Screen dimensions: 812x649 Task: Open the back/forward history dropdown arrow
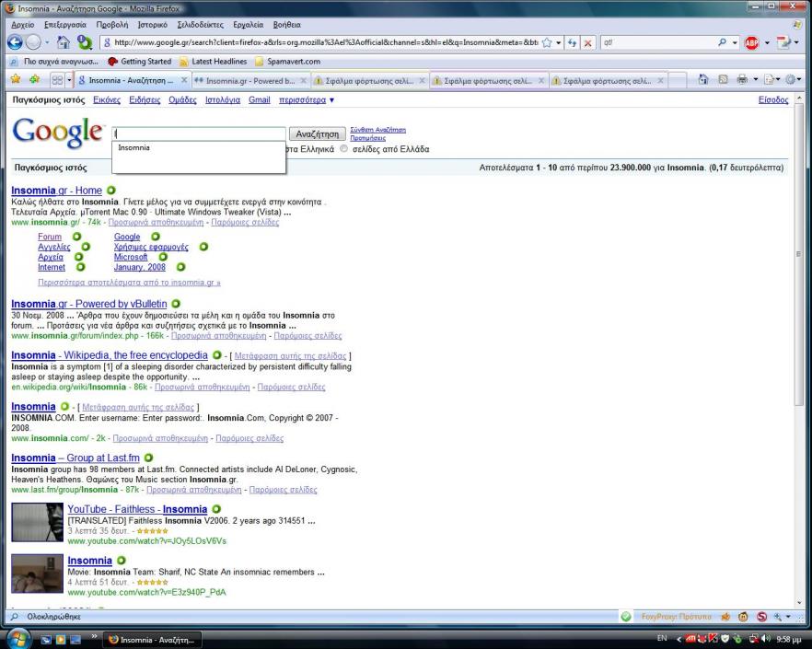click(x=47, y=42)
